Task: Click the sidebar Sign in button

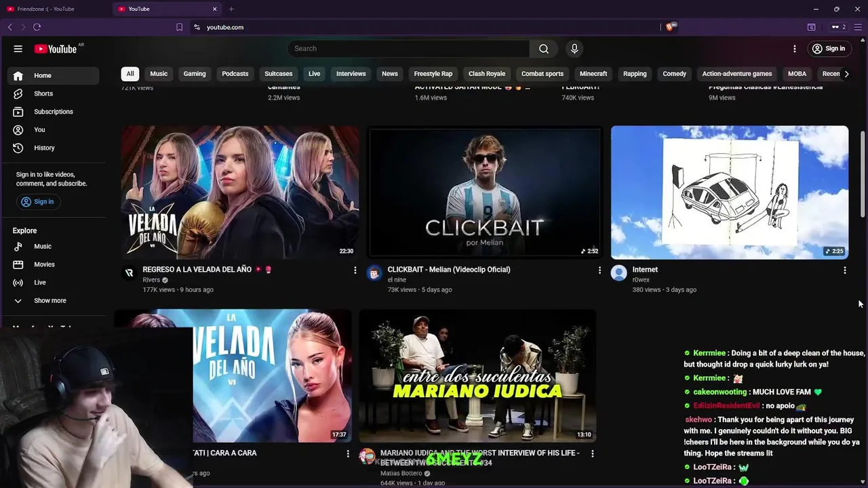Action: pyautogui.click(x=37, y=201)
